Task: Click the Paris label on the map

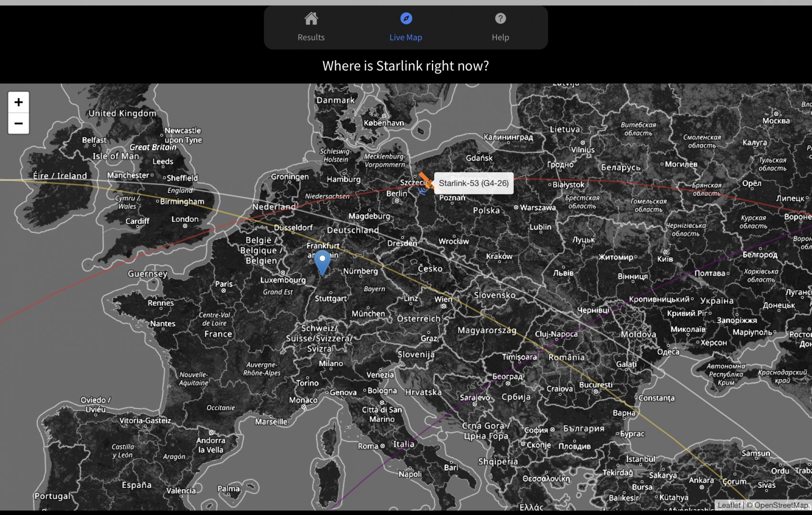Action: (224, 284)
